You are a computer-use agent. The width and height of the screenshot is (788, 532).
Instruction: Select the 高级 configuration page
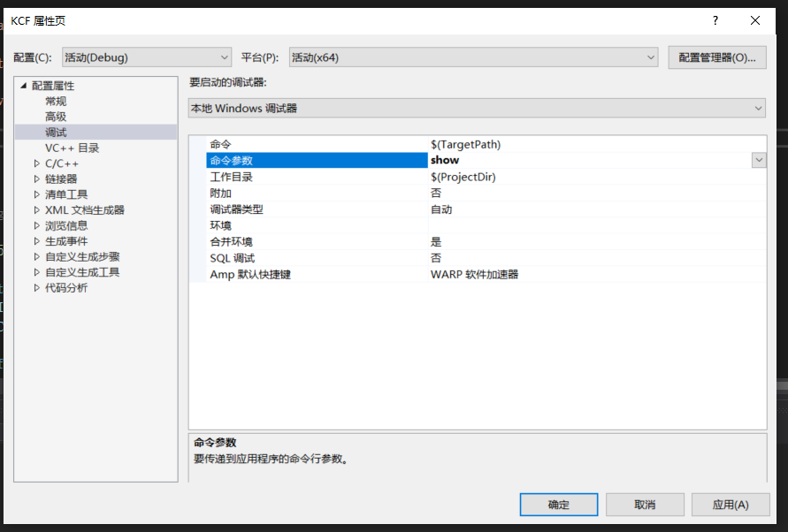tap(55, 116)
